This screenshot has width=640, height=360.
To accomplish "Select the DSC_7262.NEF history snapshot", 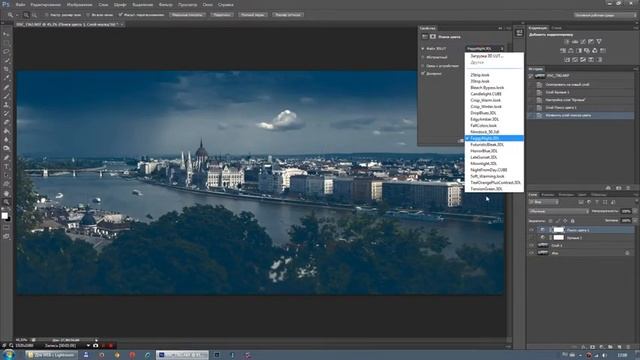I will tap(558, 76).
